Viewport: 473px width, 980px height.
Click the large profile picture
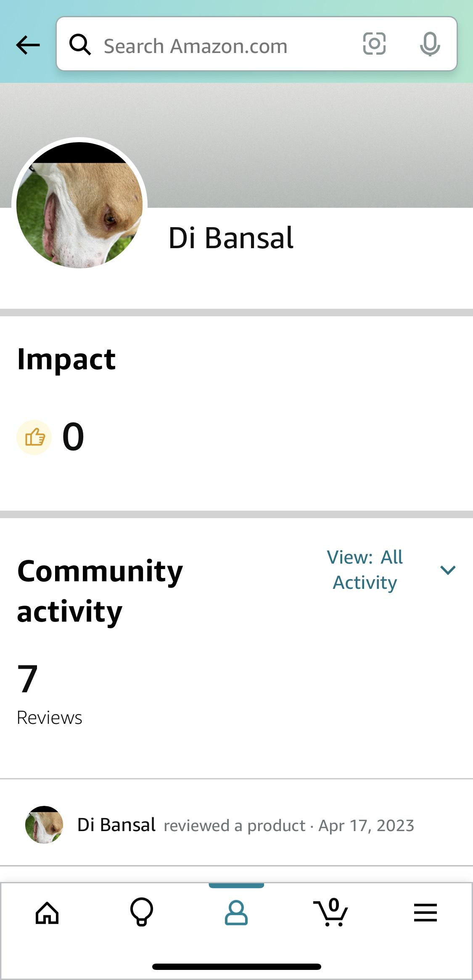79,205
